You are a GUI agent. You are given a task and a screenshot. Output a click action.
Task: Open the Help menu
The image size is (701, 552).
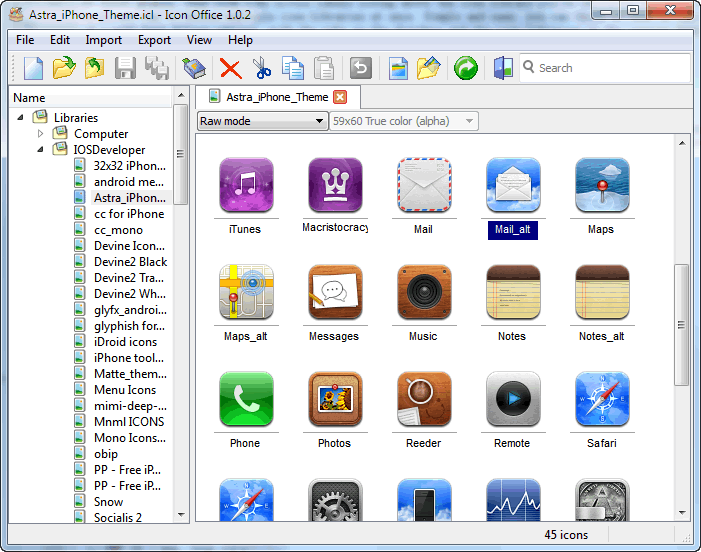240,40
